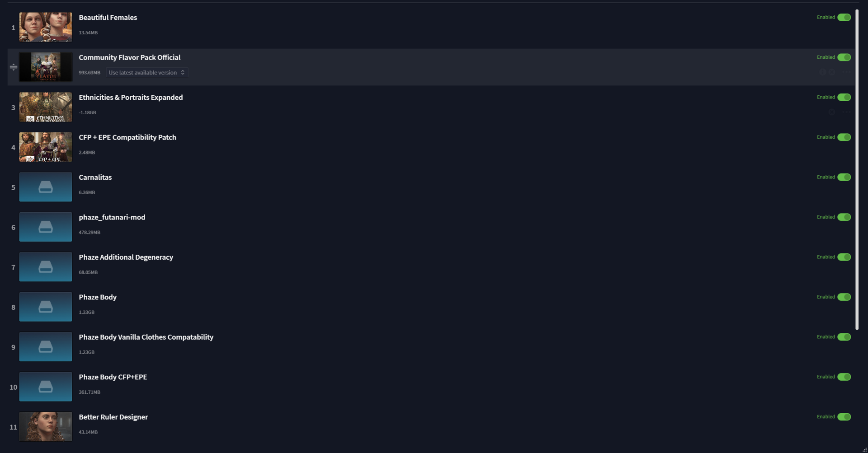
Task: Select the Phaze Body Vanilla Clothes Compatability title
Action: [146, 337]
